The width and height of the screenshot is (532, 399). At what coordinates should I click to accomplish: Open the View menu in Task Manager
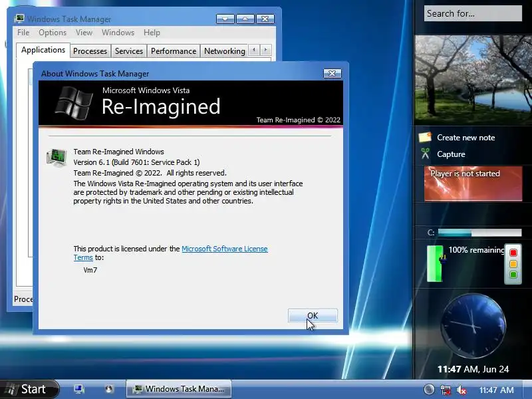click(84, 33)
